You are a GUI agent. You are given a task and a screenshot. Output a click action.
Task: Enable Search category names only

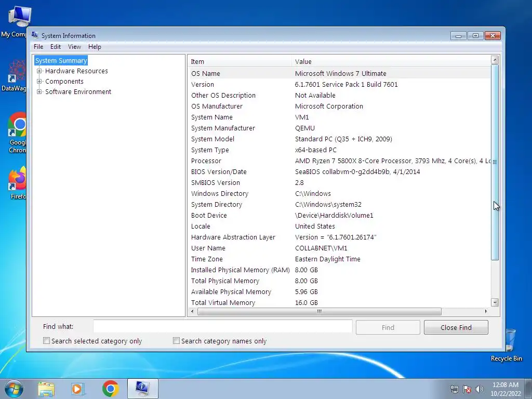[x=176, y=341]
